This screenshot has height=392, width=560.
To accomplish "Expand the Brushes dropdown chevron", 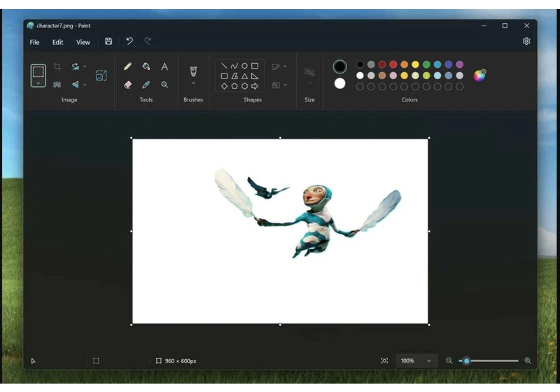I will (x=193, y=83).
